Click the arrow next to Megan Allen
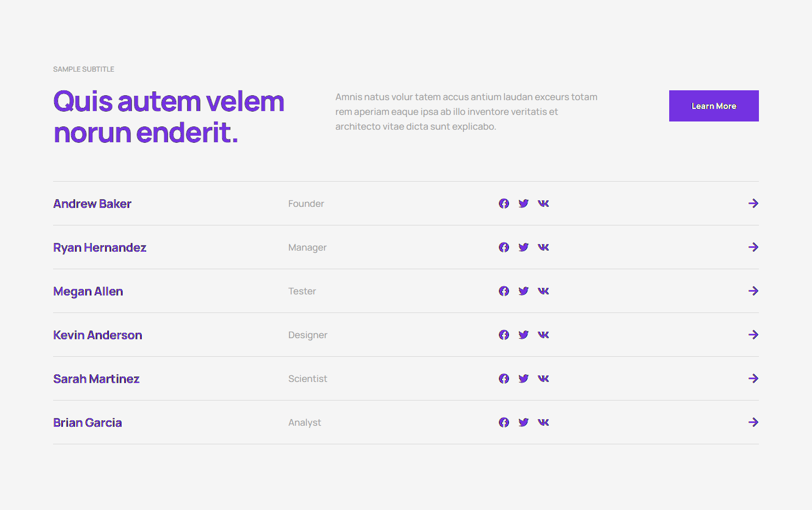The width and height of the screenshot is (812, 510). (753, 291)
